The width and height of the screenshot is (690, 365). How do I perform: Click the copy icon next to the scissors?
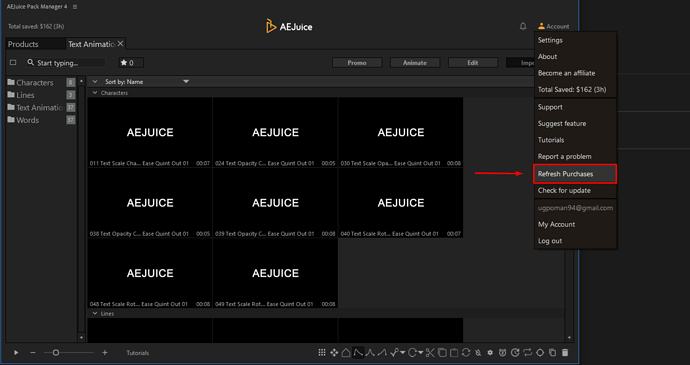442,353
